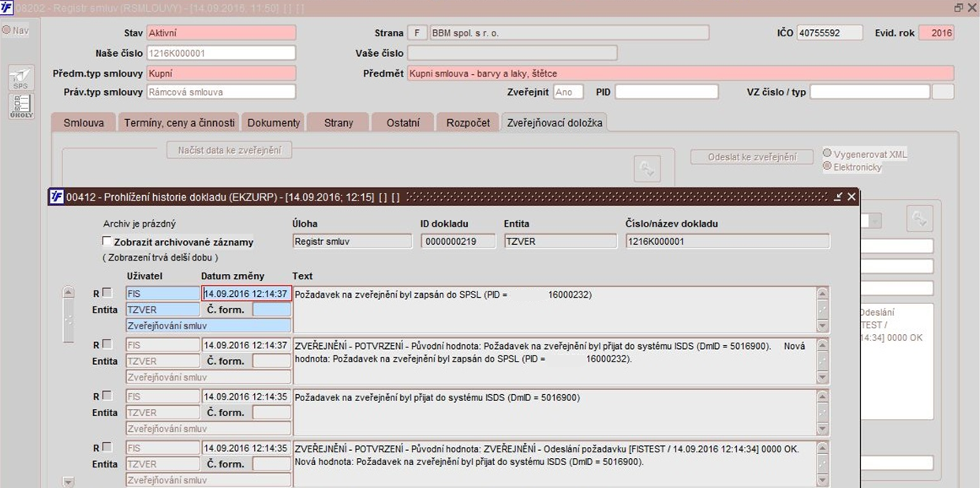Image resolution: width=980 pixels, height=488 pixels.
Task: Tick R checkbox of 'přijat do systému ISDS' record
Action: coord(107,396)
